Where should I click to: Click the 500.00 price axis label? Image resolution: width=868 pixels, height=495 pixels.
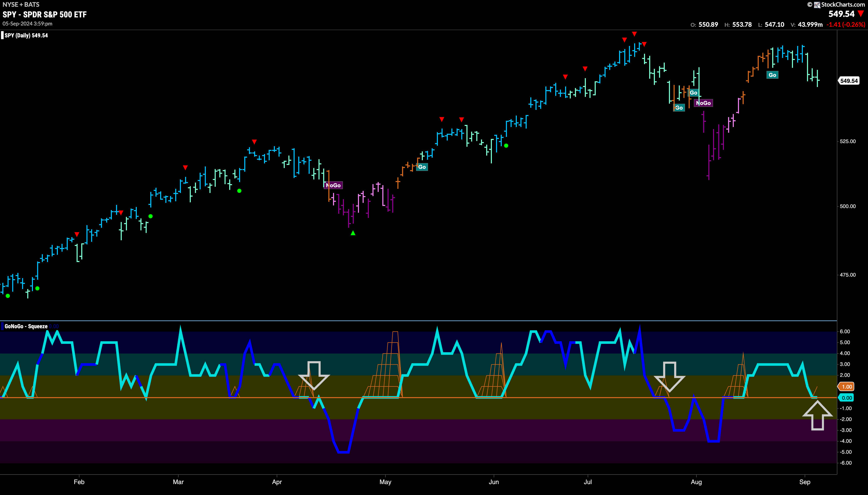847,206
